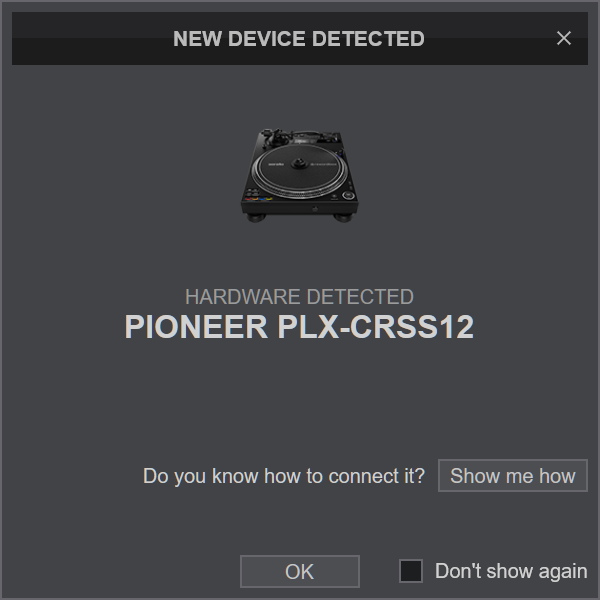Click the "Don't show again" label text

point(511,571)
